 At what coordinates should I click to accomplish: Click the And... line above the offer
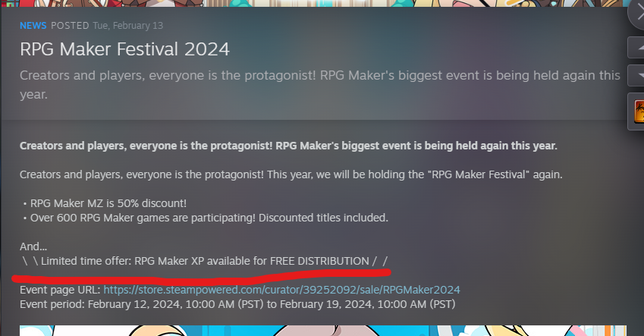coord(33,247)
